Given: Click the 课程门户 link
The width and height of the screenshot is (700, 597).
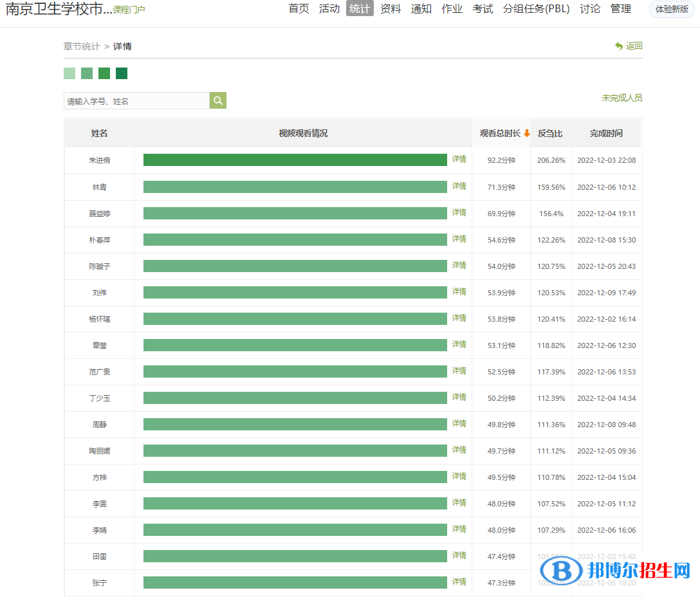Looking at the screenshot, I should pos(129,10).
